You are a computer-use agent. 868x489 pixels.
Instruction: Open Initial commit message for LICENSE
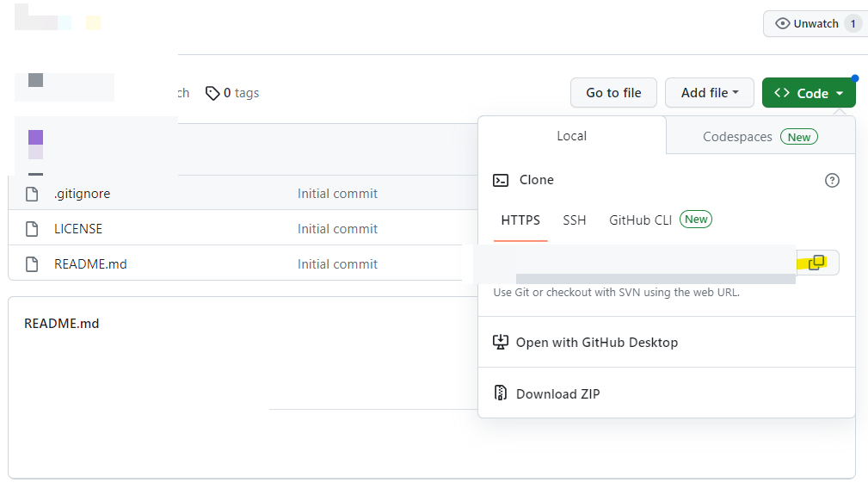338,229
